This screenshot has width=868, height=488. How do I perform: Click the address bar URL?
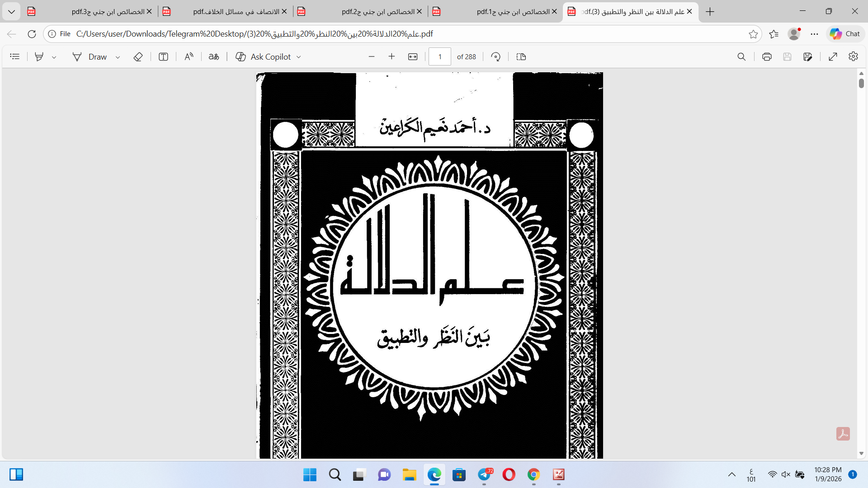coord(255,34)
